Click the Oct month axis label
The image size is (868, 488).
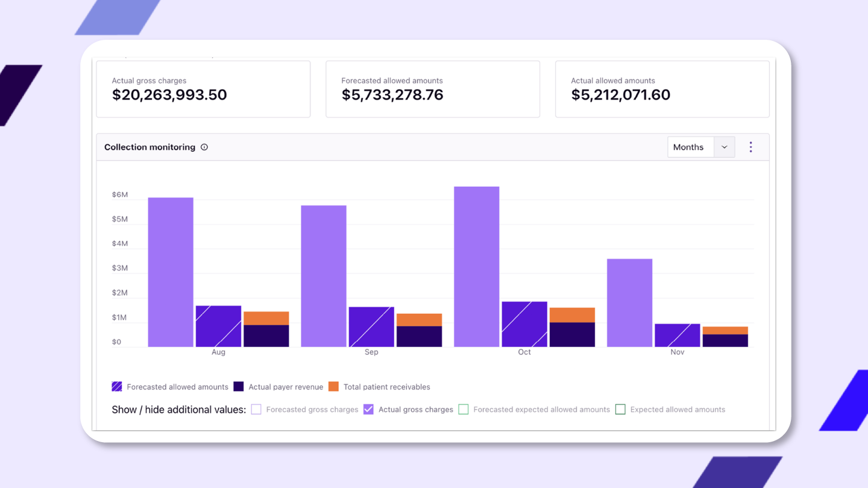[x=524, y=352]
